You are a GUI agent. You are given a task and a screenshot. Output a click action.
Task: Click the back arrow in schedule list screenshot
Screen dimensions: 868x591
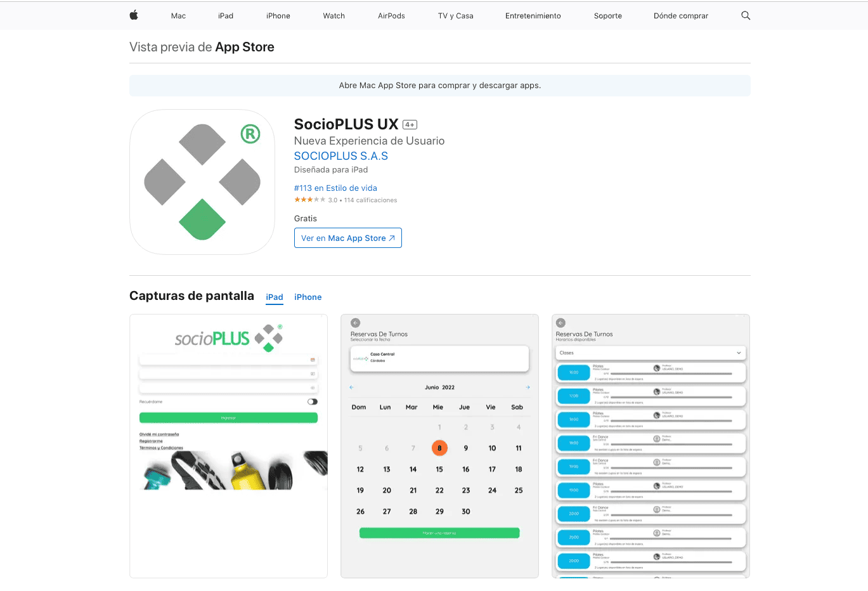(x=560, y=323)
